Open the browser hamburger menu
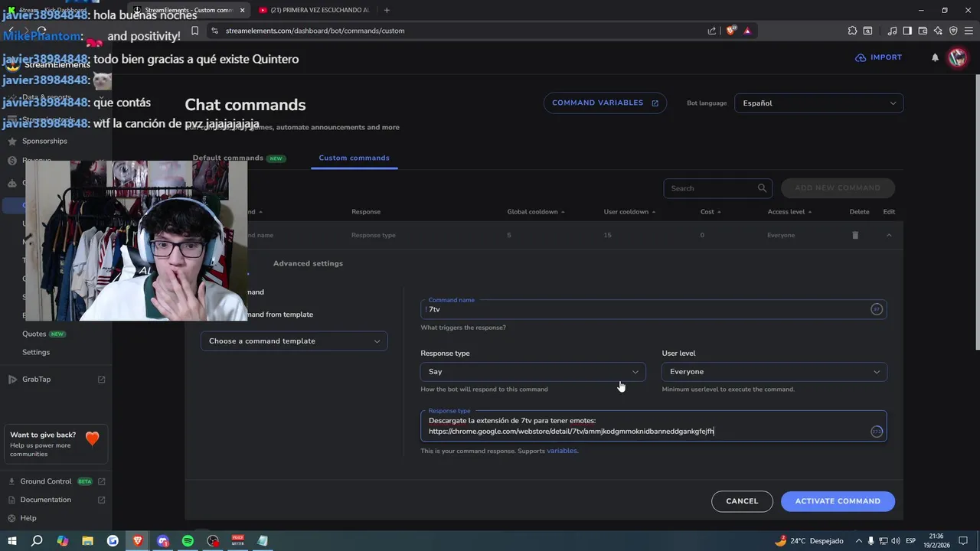Image resolution: width=980 pixels, height=551 pixels. [x=969, y=31]
